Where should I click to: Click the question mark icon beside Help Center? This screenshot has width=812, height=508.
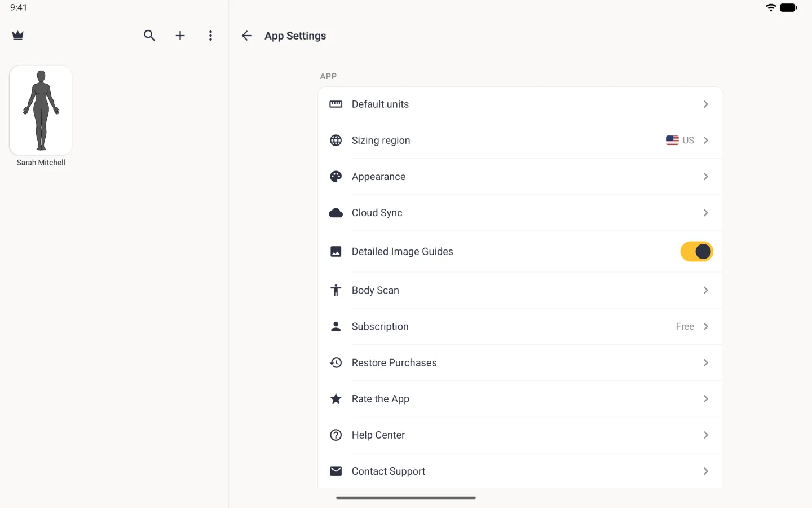pos(336,435)
